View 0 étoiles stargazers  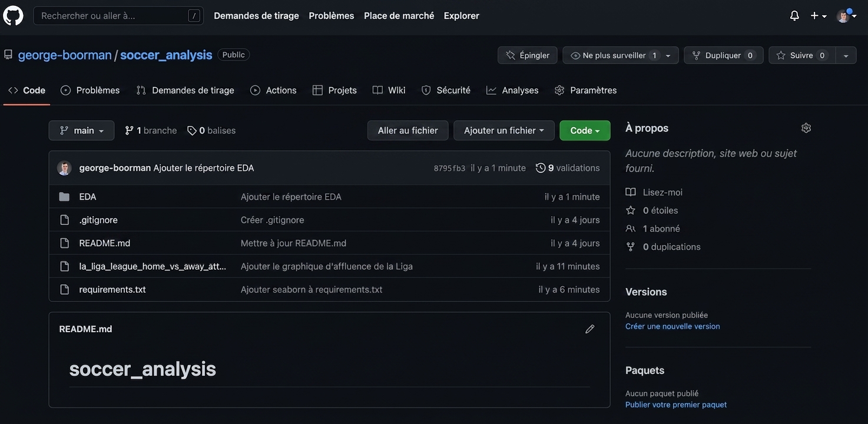click(x=652, y=210)
